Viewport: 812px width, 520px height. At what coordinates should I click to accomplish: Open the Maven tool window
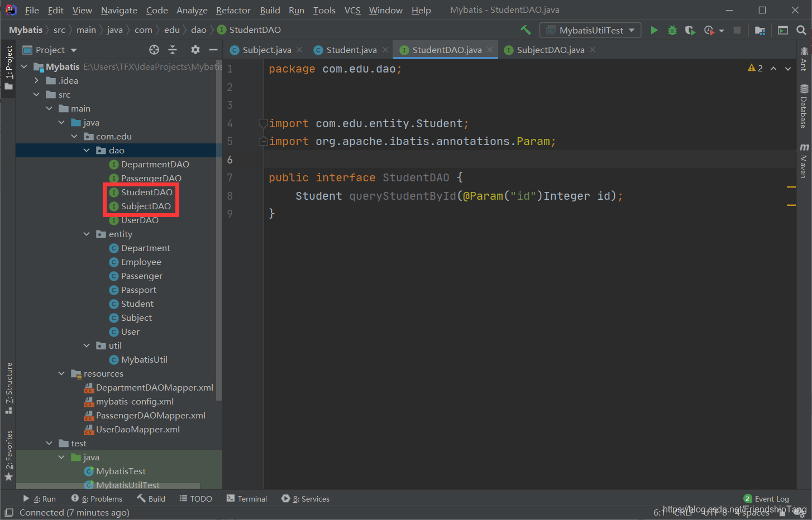tap(804, 161)
